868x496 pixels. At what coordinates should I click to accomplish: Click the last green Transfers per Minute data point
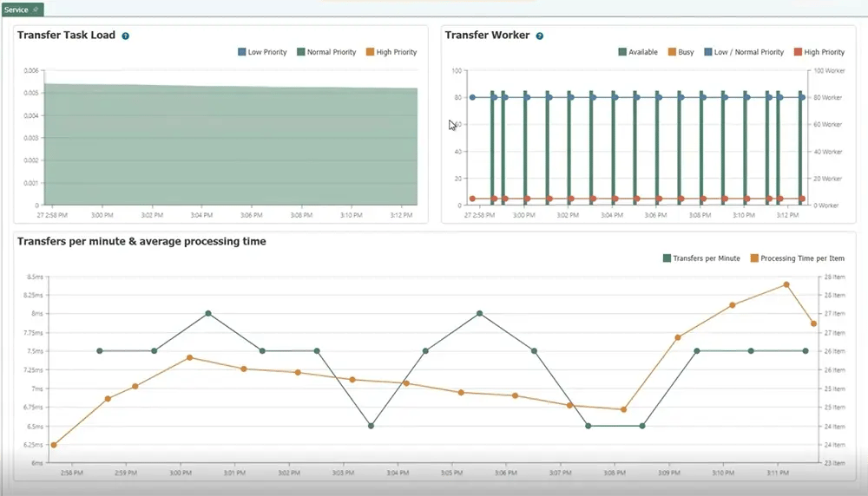[x=806, y=351]
